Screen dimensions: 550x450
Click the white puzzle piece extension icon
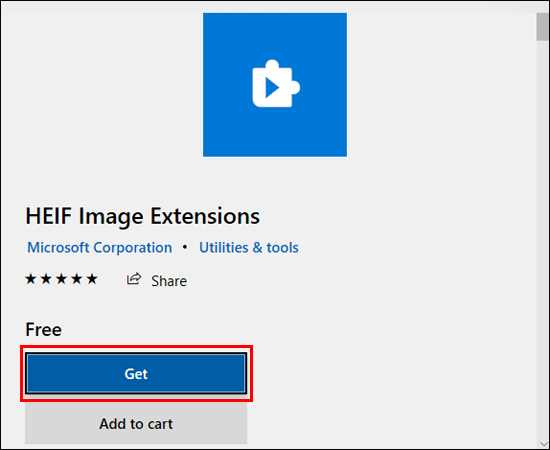276,83
